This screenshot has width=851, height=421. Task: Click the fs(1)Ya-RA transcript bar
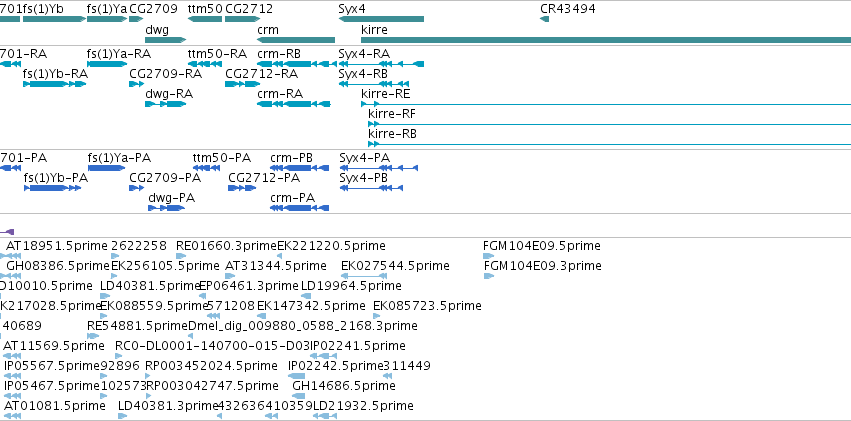107,64
